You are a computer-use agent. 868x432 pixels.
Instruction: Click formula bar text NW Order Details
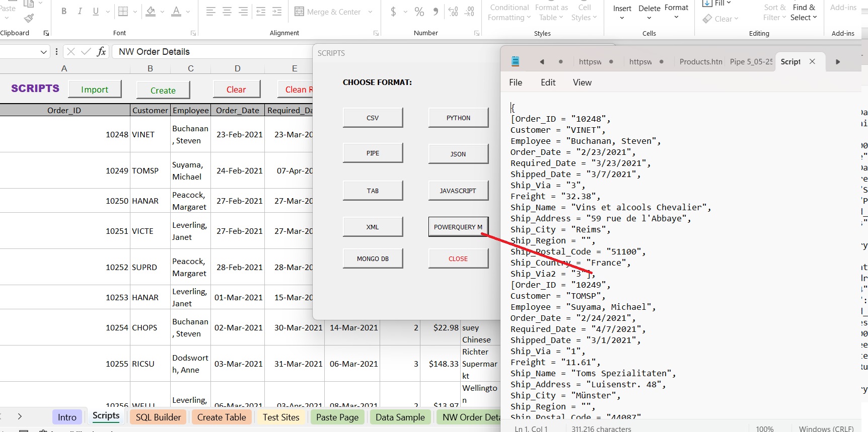(x=154, y=52)
